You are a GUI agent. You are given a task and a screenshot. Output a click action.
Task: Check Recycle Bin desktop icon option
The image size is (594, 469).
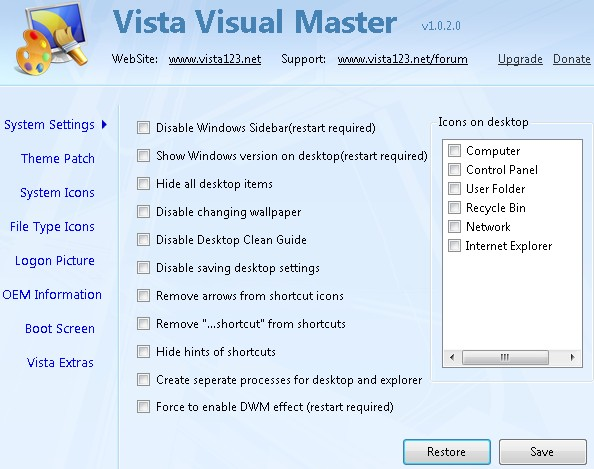454,208
